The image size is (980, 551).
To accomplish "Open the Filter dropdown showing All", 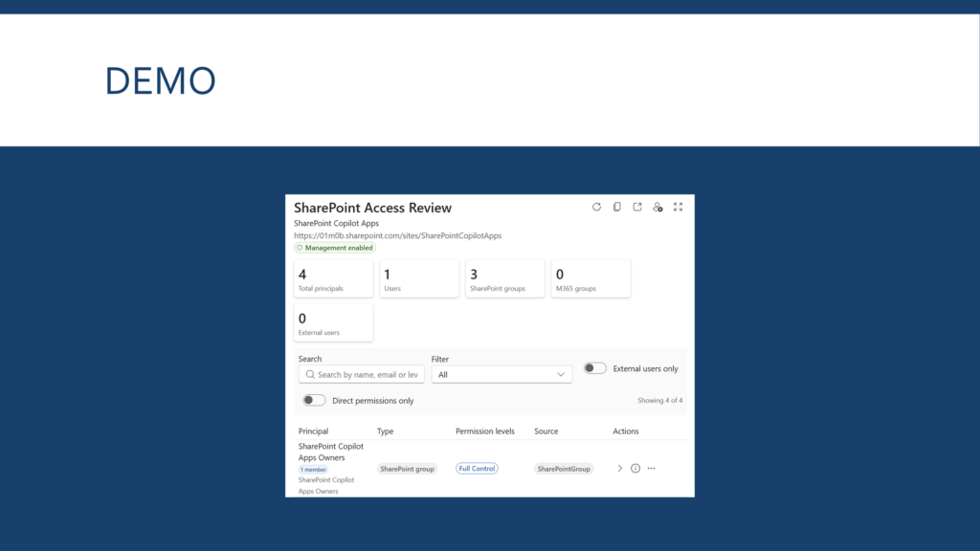I will click(x=501, y=375).
